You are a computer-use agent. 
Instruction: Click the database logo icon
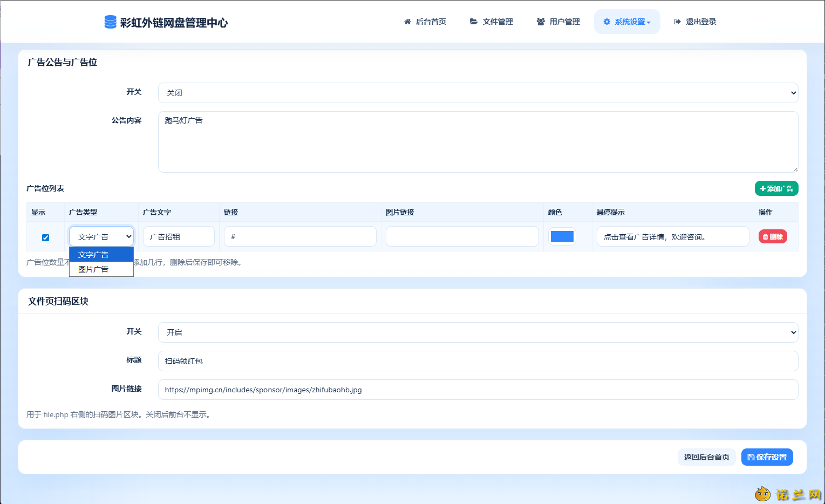click(x=110, y=22)
